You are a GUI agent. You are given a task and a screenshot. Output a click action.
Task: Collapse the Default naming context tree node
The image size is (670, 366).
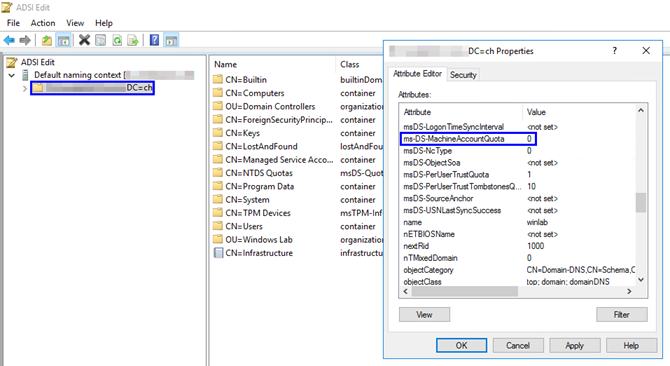point(12,75)
